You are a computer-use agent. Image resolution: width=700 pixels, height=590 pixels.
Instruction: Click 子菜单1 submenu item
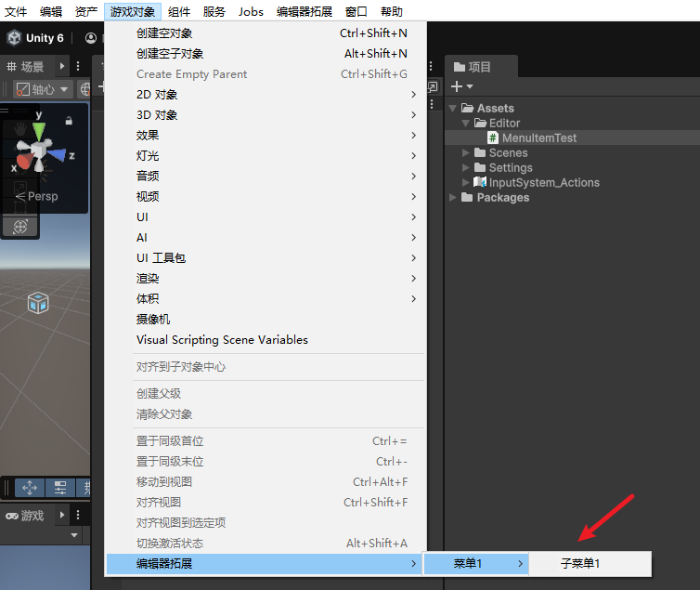pyautogui.click(x=590, y=564)
